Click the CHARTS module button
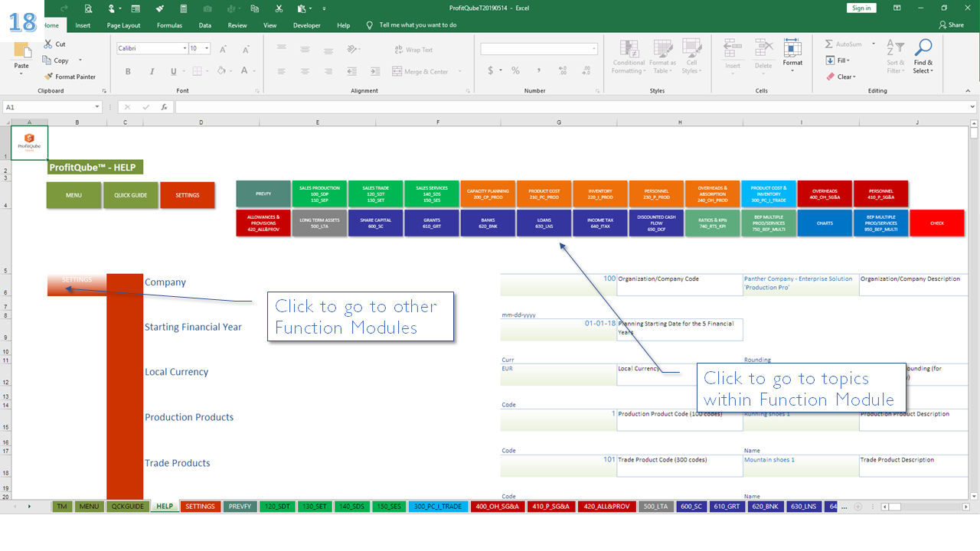The image size is (980, 551). (825, 223)
